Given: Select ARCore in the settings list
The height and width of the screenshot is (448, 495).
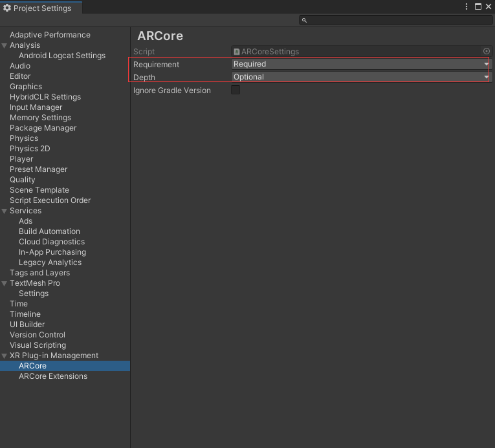Looking at the screenshot, I should [x=65, y=366].
